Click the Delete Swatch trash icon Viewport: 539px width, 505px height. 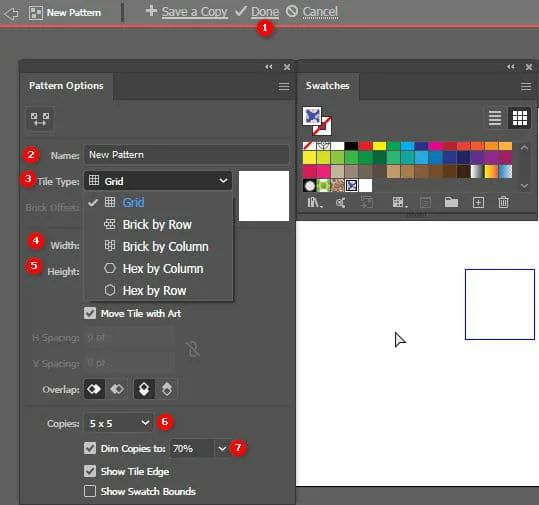[x=503, y=202]
